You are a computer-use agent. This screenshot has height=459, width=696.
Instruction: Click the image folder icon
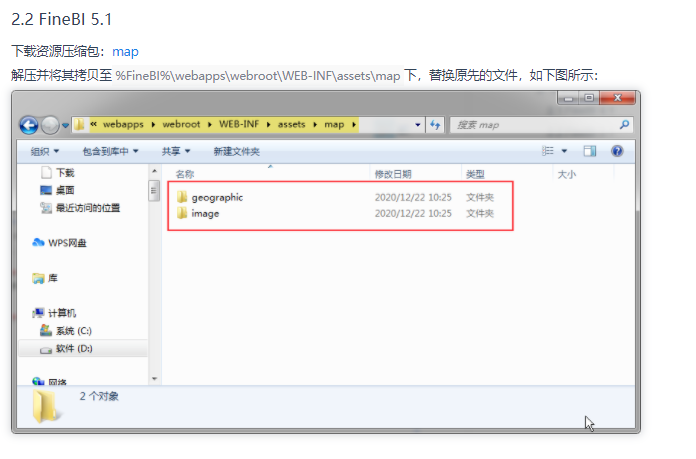(x=182, y=213)
